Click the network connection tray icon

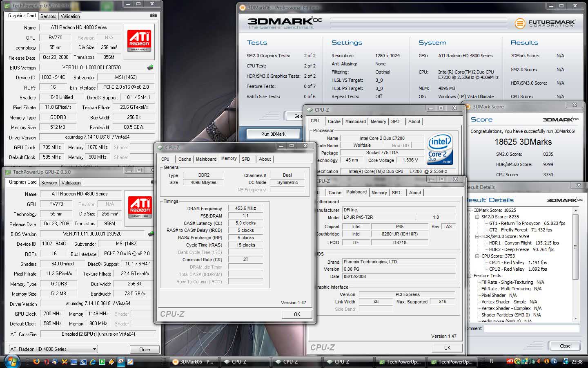tap(566, 361)
